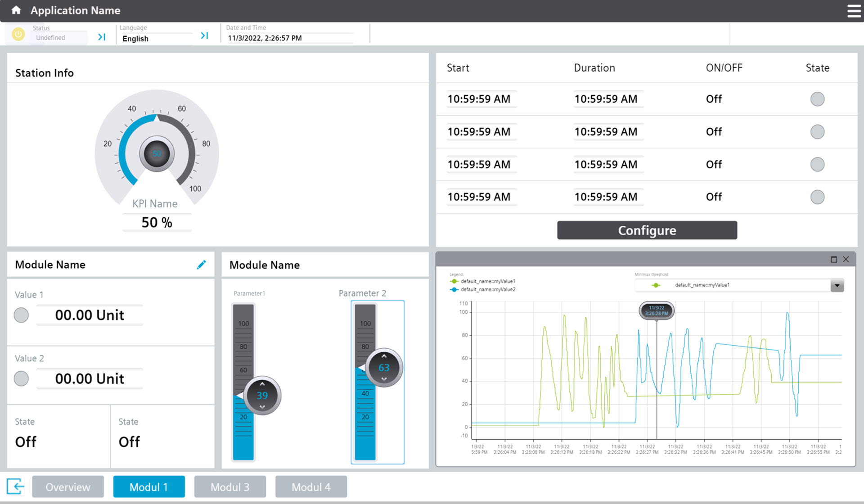The width and height of the screenshot is (864, 504).
Task: Open the Min/max threshold dropdown
Action: coord(837,285)
